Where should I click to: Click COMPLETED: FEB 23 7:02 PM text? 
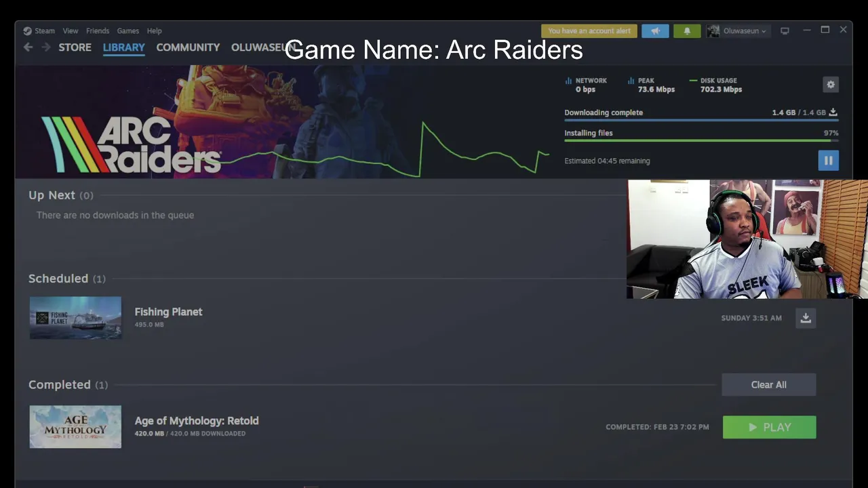pos(657,427)
